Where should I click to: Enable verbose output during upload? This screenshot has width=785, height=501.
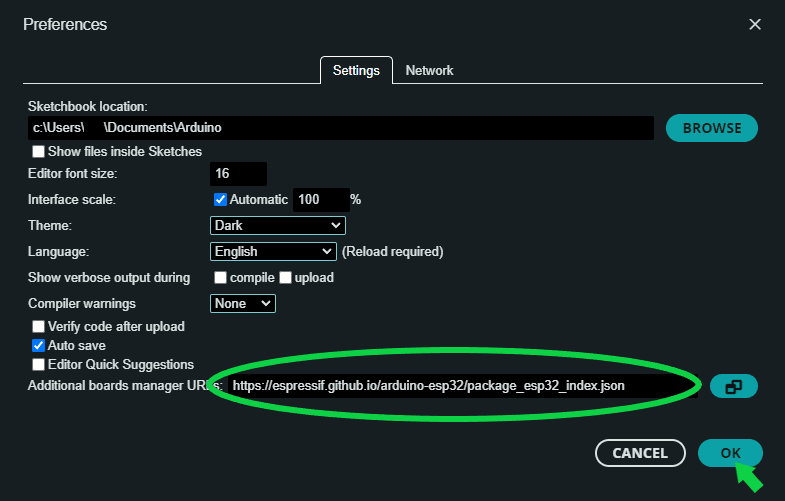[x=285, y=278]
